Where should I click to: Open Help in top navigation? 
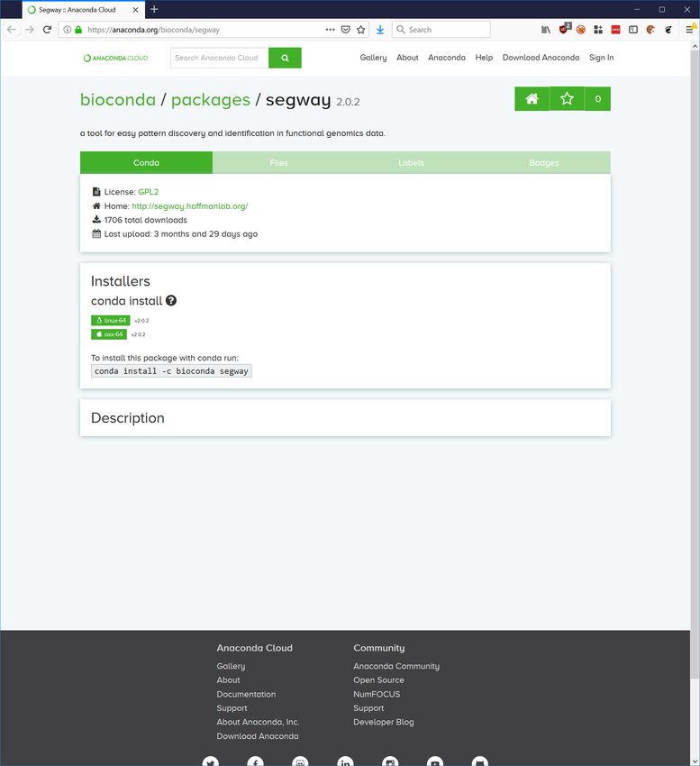(484, 58)
